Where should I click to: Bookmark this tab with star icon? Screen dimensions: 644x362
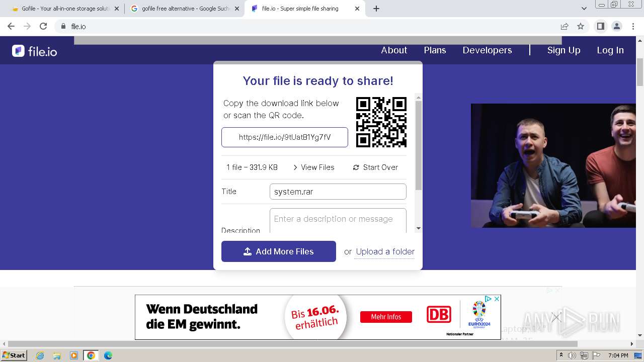pos(581,26)
